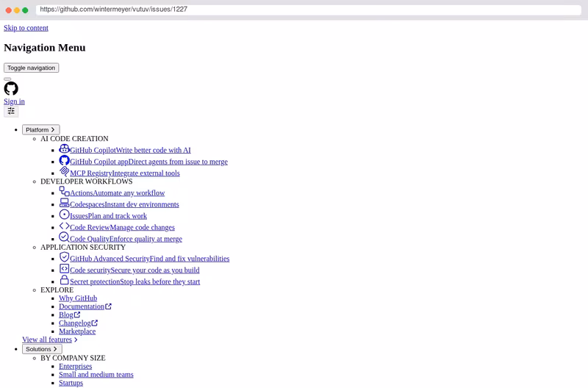
Task: Open the Sign in link
Action: tap(14, 101)
